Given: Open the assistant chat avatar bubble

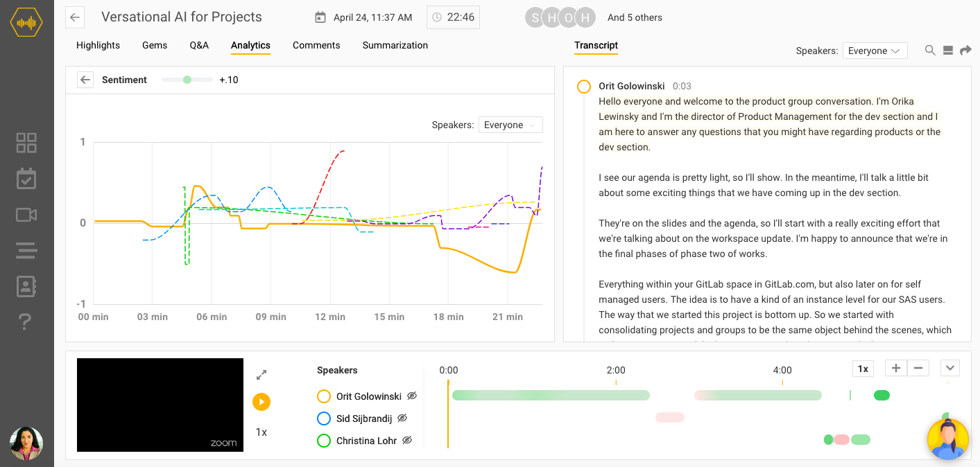Looking at the screenshot, I should 948,439.
